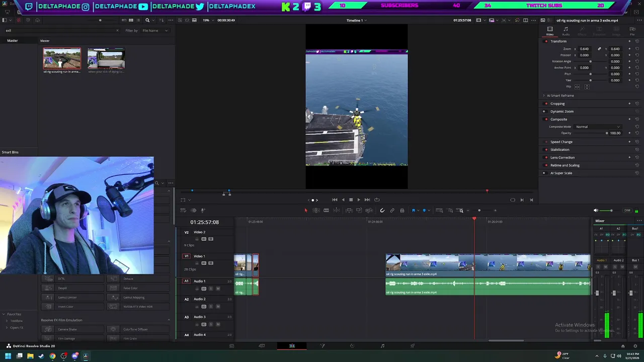Click the Zoom X value field
The width and height of the screenshot is (644, 362).
[584, 49]
